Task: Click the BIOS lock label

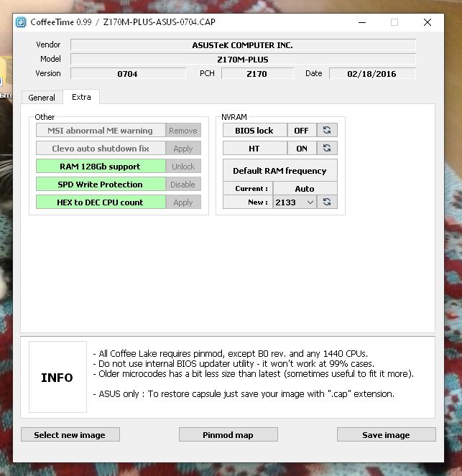Action: [x=254, y=130]
